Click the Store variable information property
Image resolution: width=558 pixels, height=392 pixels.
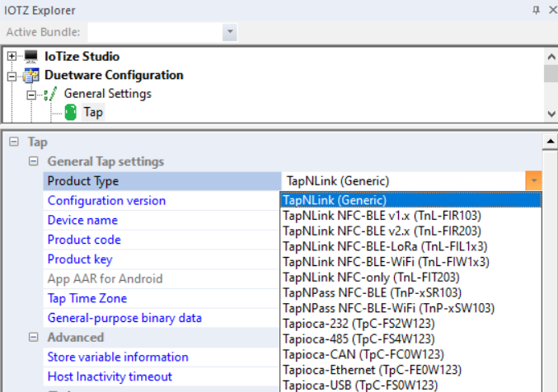[162, 357]
